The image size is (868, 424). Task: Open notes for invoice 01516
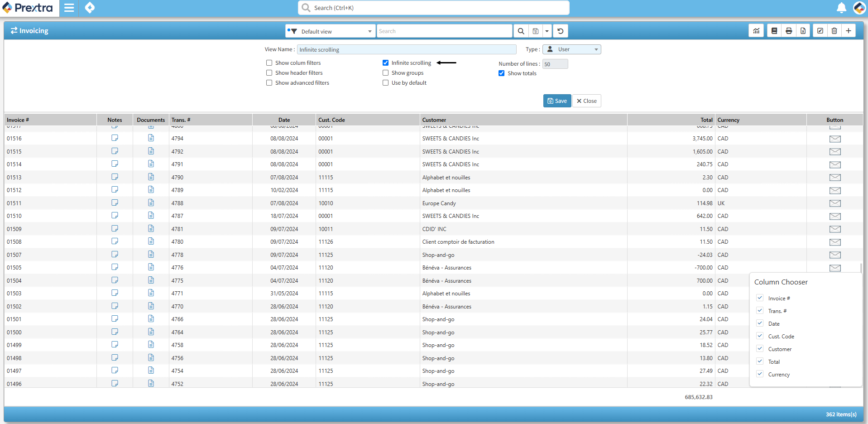pos(115,138)
